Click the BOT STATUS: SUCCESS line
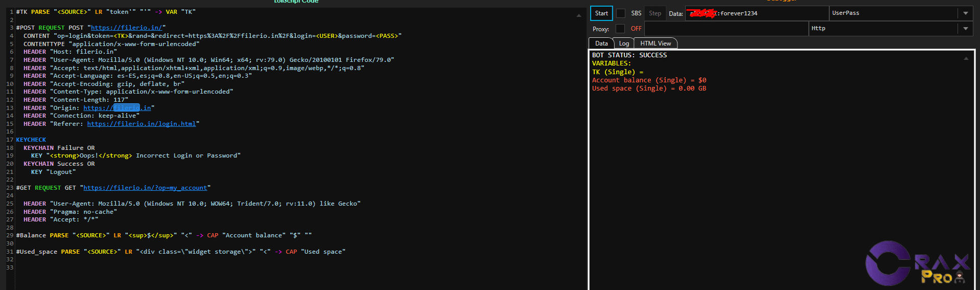980x290 pixels. pyautogui.click(x=629, y=55)
